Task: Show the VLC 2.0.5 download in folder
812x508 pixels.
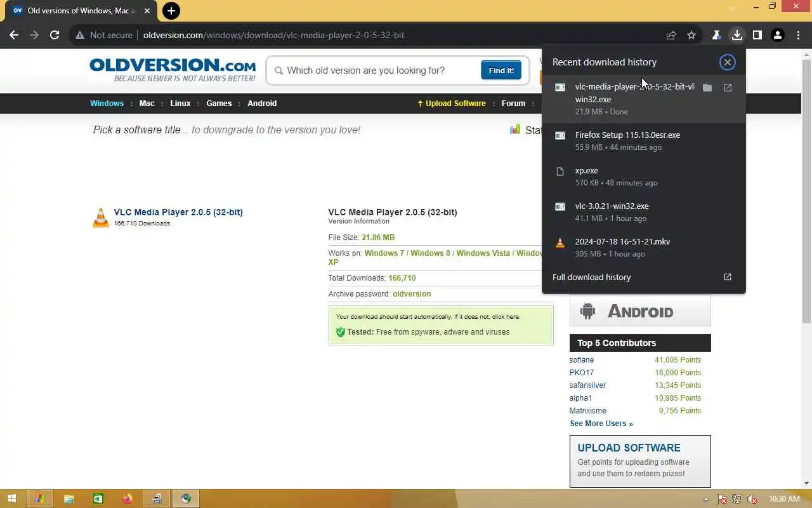Action: coord(707,87)
